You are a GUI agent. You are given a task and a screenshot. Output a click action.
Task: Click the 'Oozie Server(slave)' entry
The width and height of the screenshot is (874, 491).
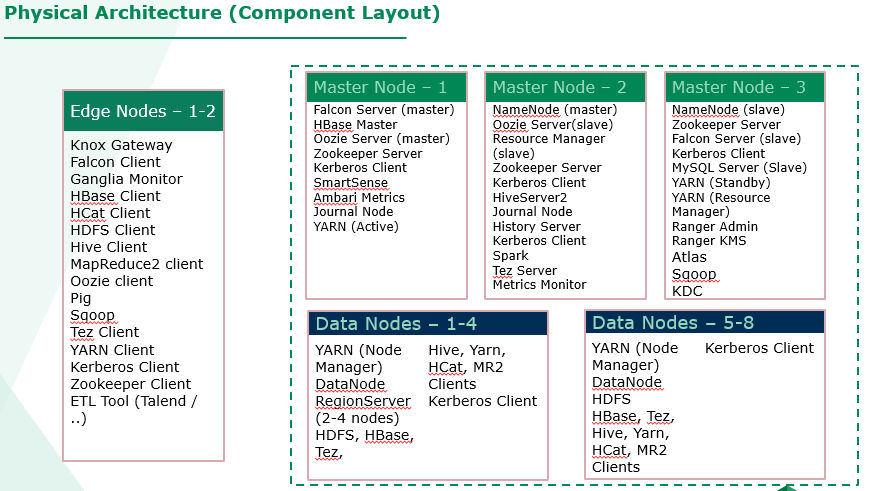point(553,125)
